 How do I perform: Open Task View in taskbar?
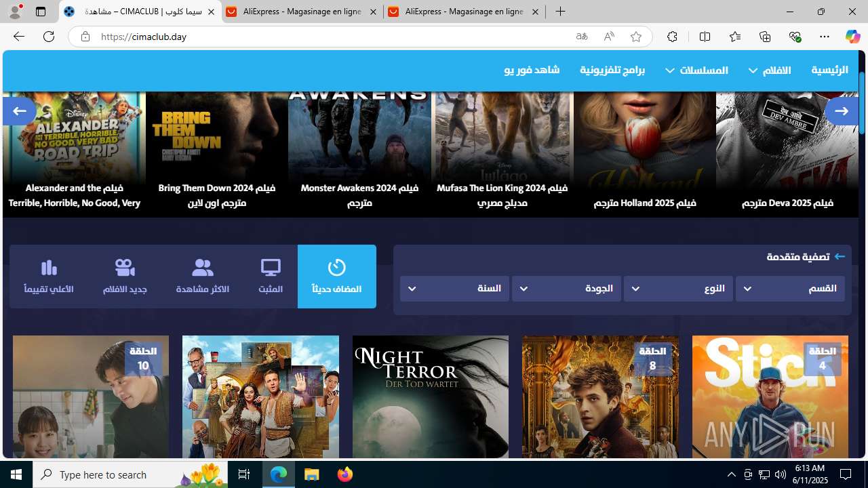coord(244,474)
